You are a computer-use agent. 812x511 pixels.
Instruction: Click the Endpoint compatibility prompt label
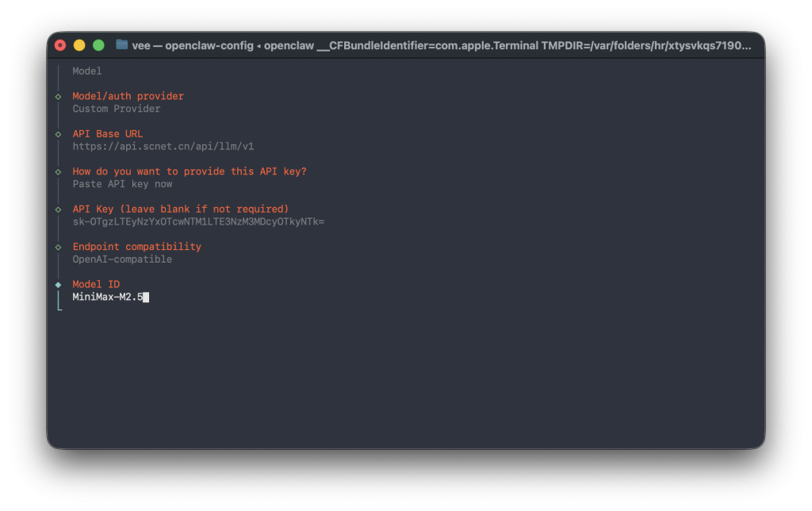click(x=137, y=247)
